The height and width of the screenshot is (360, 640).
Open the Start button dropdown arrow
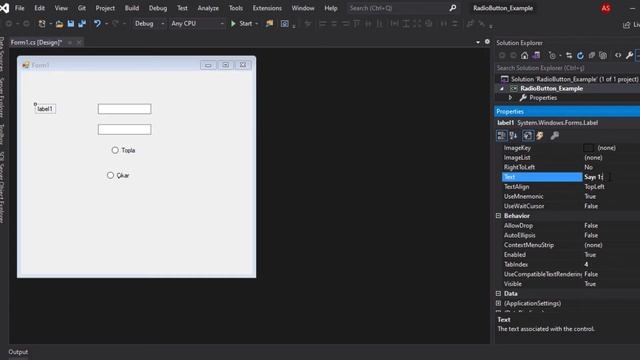257,24
